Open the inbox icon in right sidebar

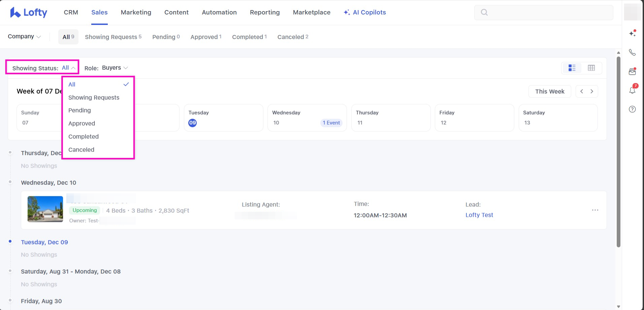(x=632, y=71)
